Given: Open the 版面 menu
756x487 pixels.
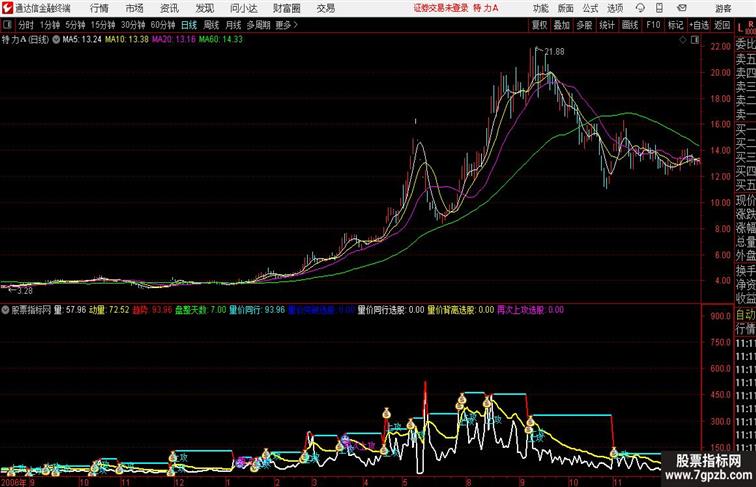Looking at the screenshot, I should [566, 8].
